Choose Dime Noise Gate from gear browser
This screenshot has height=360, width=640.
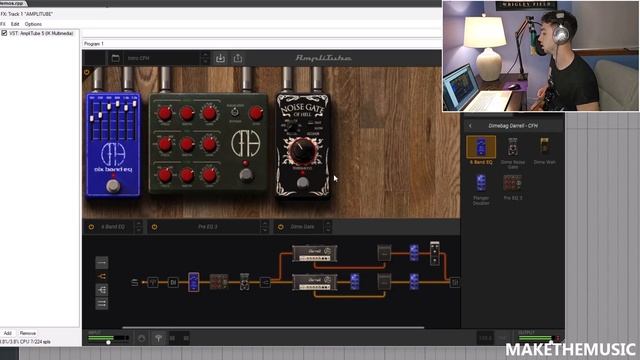pyautogui.click(x=513, y=152)
